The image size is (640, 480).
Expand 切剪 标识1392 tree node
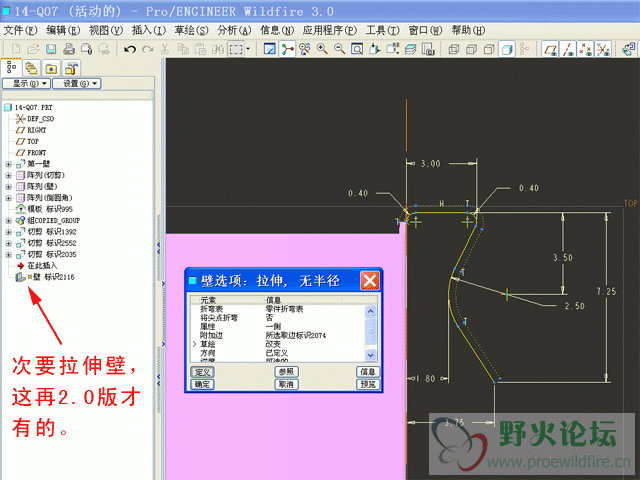pos(9,232)
